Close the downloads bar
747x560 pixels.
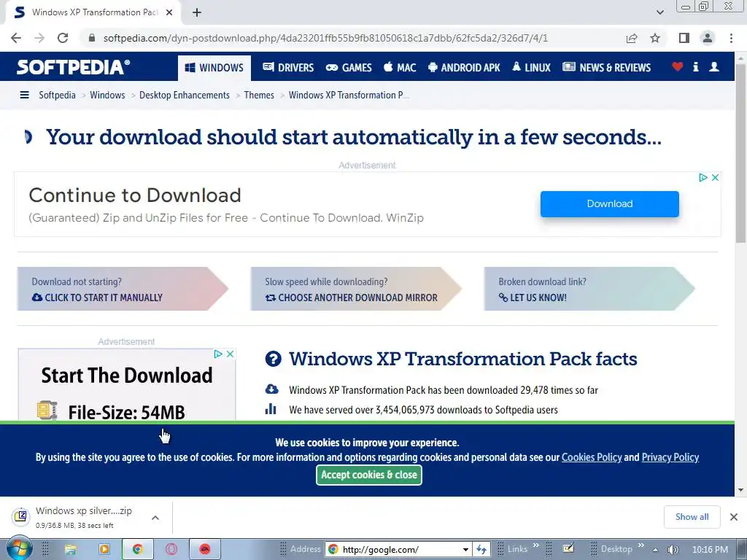tap(734, 517)
